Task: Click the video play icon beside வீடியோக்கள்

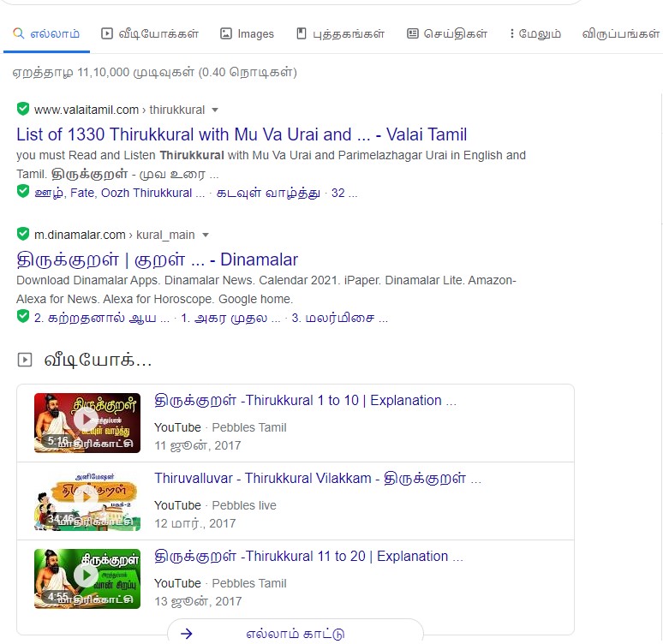Action: pos(107,33)
